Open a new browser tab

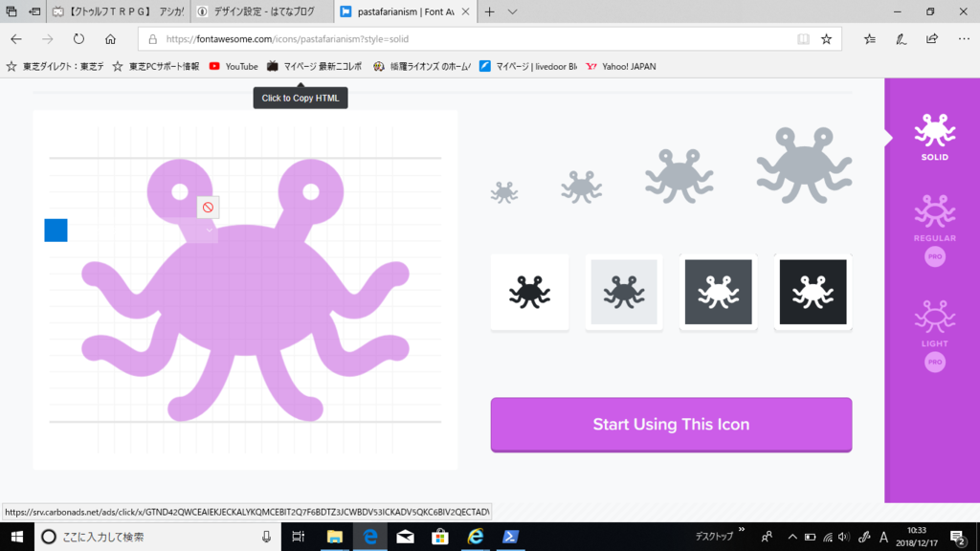(x=489, y=11)
